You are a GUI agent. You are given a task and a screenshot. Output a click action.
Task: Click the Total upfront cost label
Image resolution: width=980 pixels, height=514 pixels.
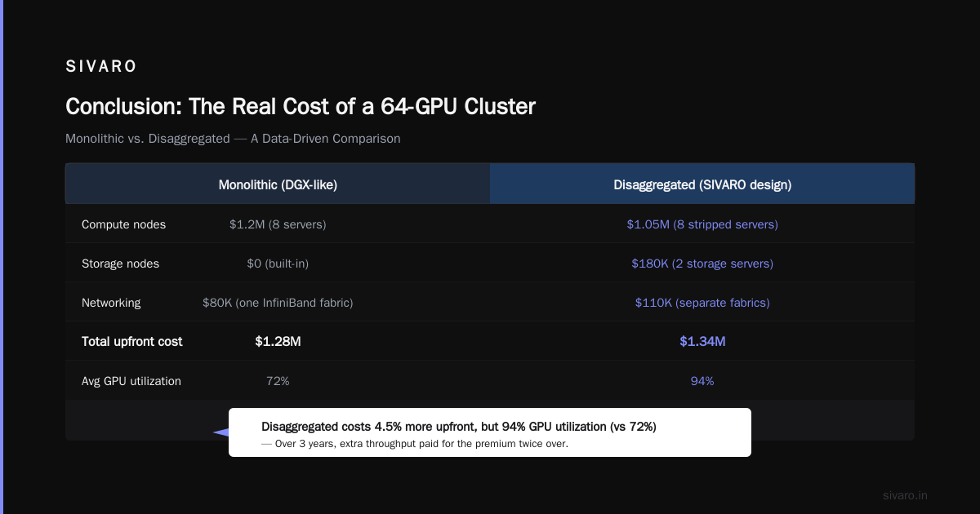(x=132, y=341)
